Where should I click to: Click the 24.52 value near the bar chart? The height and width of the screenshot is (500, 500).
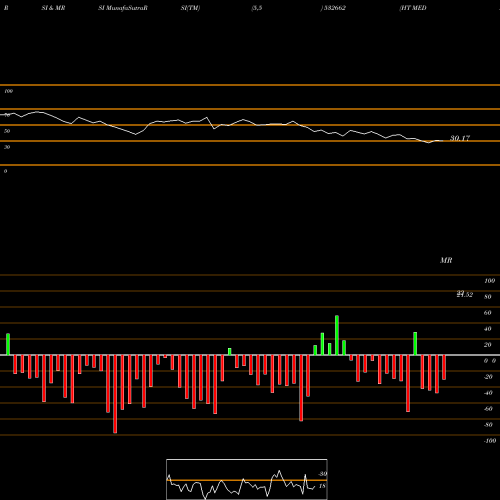465,294
